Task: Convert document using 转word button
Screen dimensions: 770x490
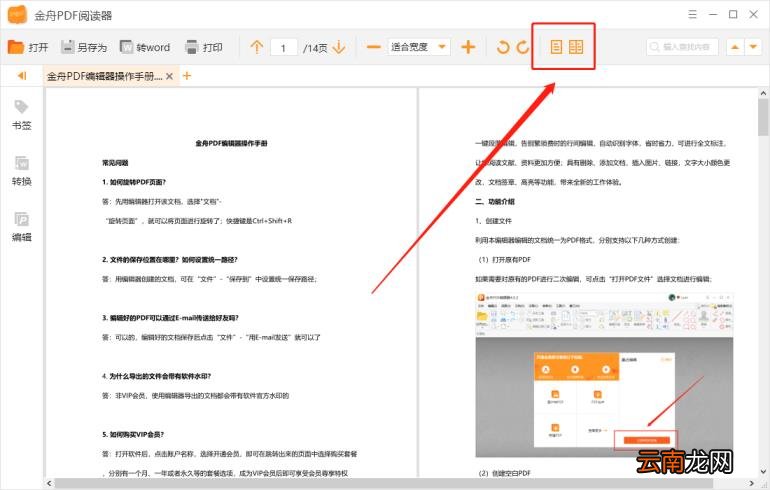Action: (x=145, y=47)
